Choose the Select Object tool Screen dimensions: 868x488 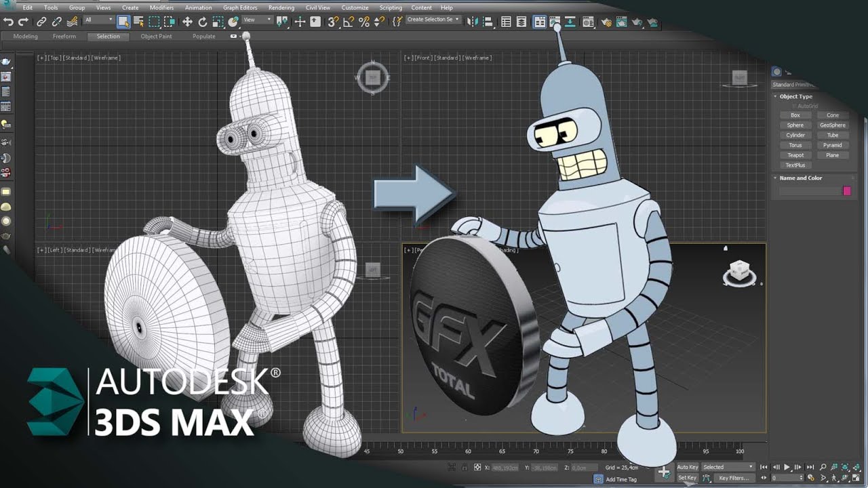pos(123,22)
